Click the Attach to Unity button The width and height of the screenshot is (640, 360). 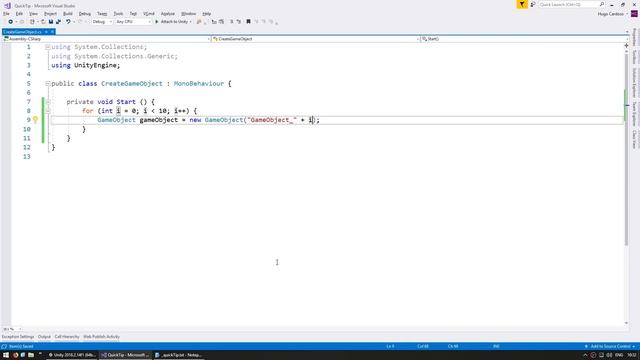click(x=171, y=22)
